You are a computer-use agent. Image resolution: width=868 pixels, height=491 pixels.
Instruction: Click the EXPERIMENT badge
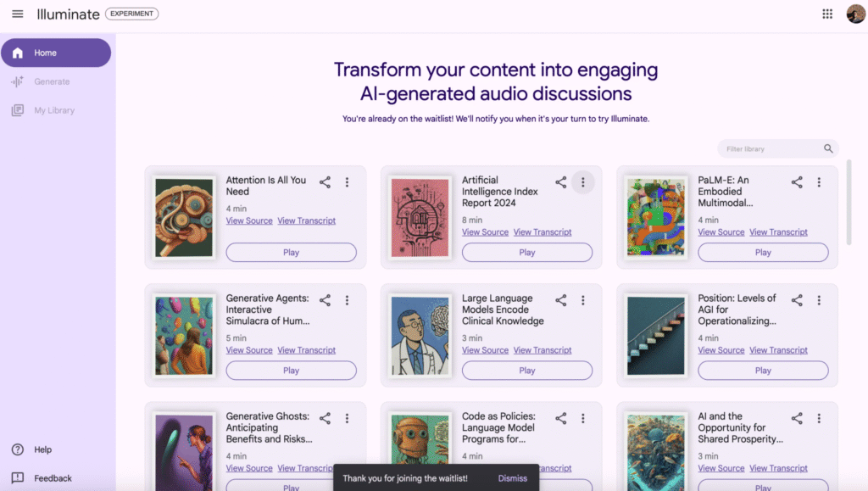click(x=131, y=14)
